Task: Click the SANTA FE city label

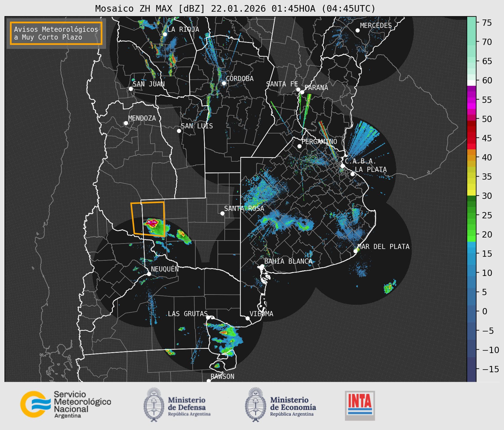Action: click(282, 84)
